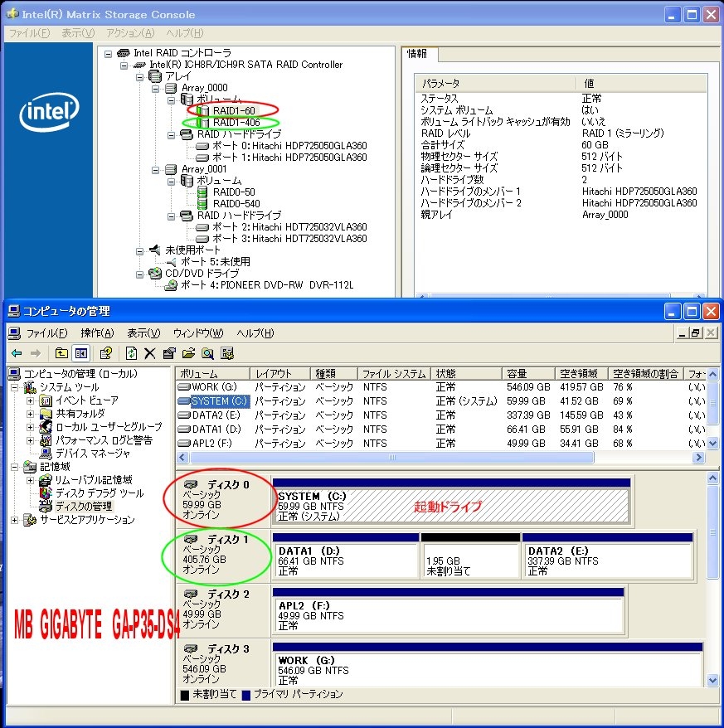
Task: Open ファイル(F) menu in Matrix Storage Console
Action: 29,33
